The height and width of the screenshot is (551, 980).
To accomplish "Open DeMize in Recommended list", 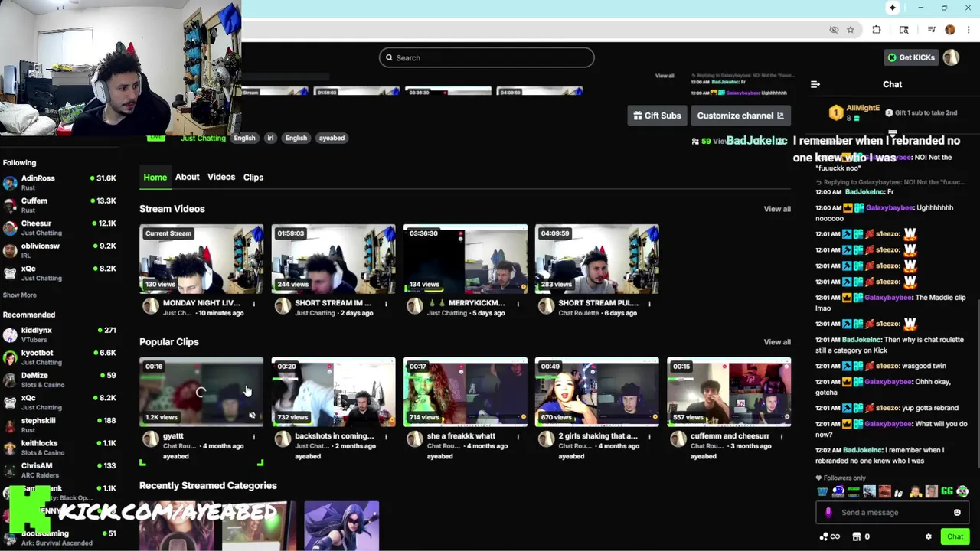I will click(60, 380).
